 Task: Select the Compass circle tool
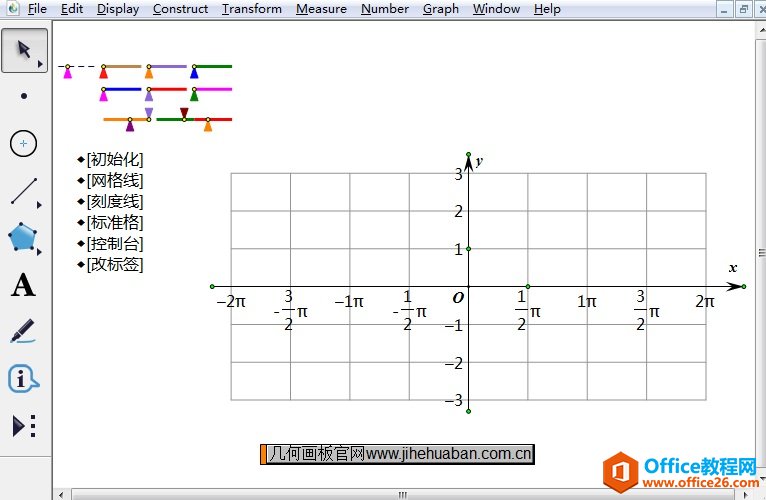pyautogui.click(x=23, y=144)
